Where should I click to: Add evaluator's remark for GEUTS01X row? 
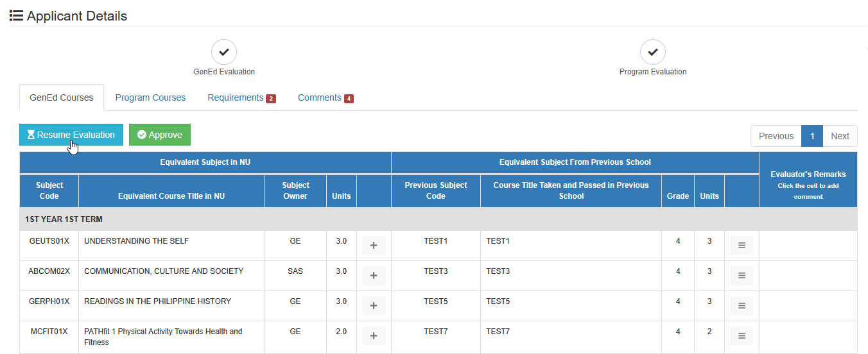pos(808,246)
